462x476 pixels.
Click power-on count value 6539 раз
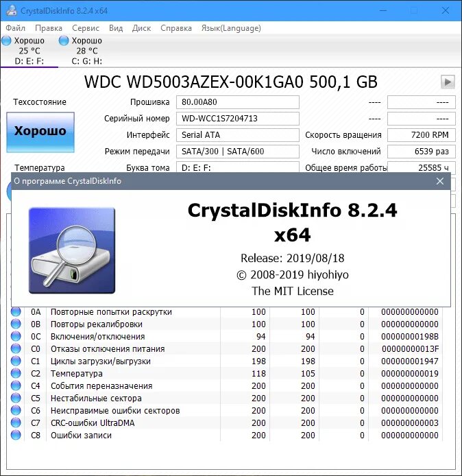pyautogui.click(x=422, y=152)
